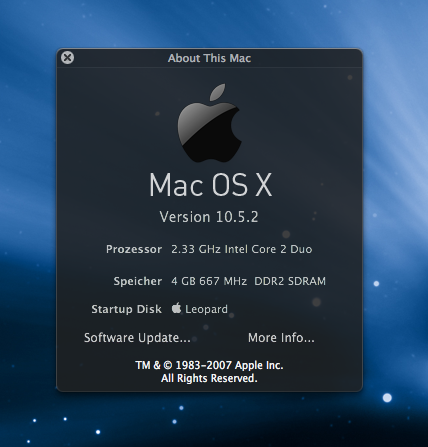
Task: Click the Leopard startup disk name
Action: coord(206,309)
